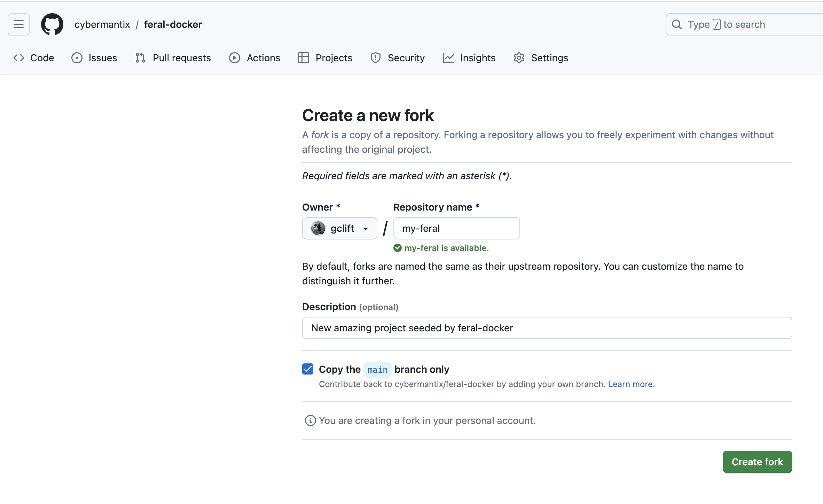
Task: Click the green availability checkmark icon
Action: tap(398, 248)
